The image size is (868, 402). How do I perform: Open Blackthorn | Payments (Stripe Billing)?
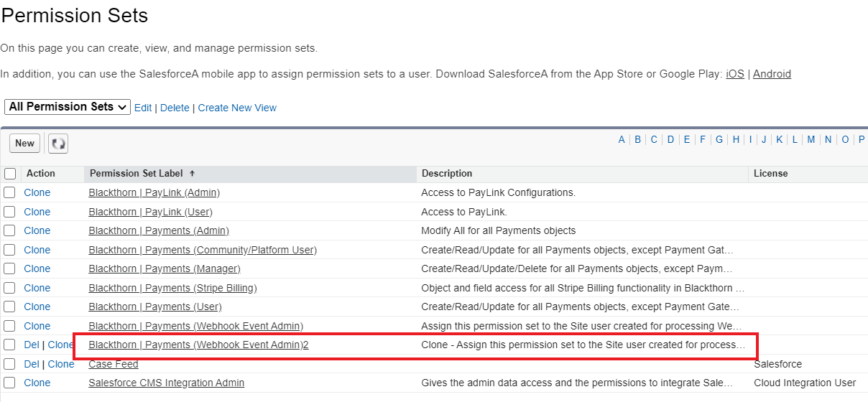[172, 288]
